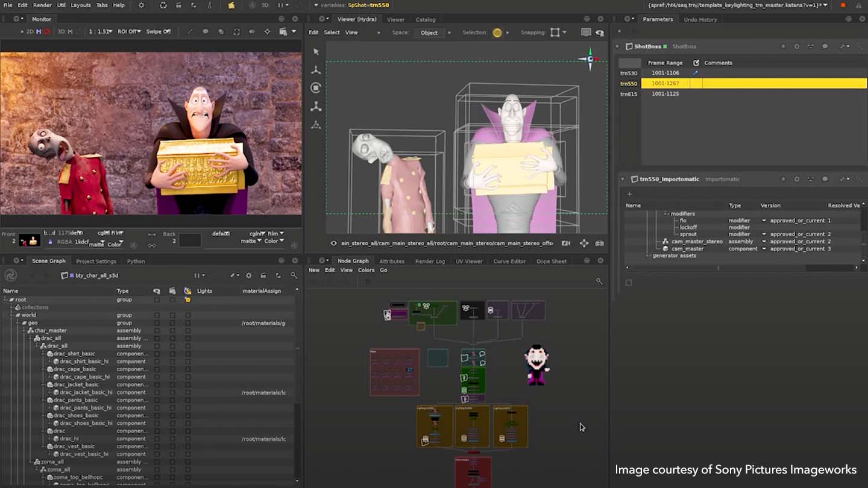This screenshot has width=868, height=488.
Task: Click the yellow render clapper icon
Action: [231, 5]
